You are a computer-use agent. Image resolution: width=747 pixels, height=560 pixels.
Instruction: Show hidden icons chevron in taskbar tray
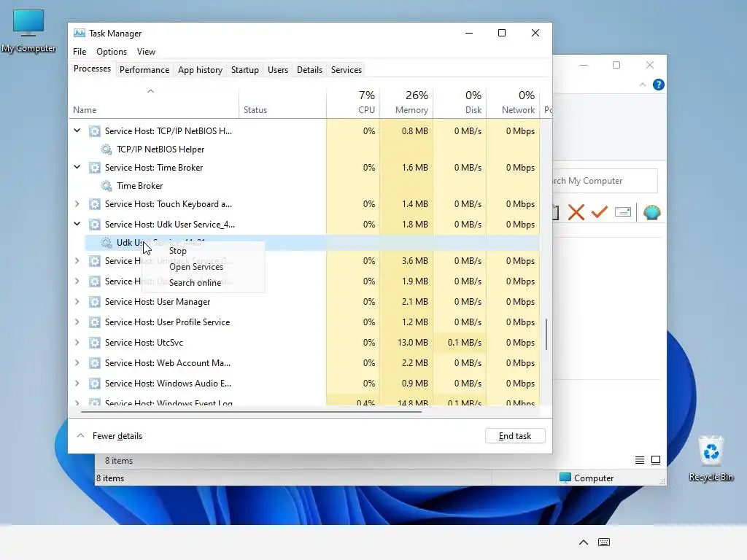click(583, 542)
